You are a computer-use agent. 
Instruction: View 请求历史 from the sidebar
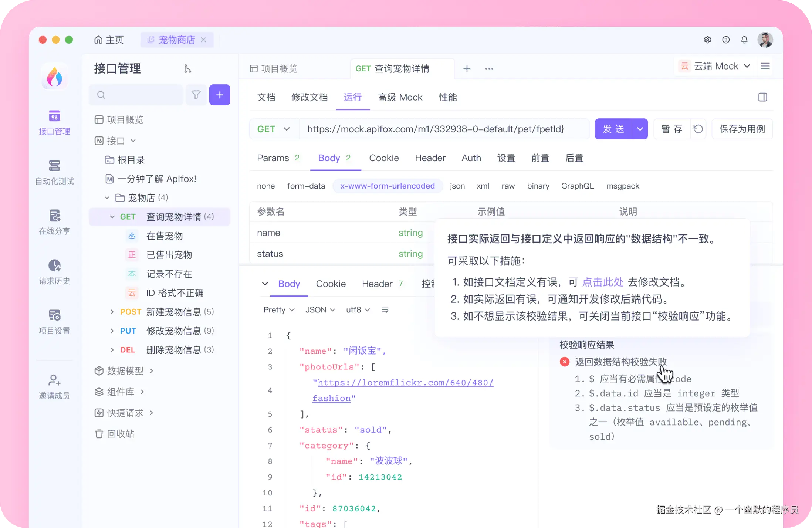(54, 272)
